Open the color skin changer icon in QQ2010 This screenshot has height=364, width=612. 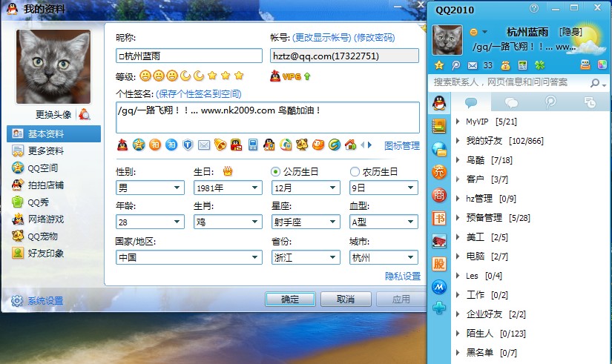tap(602, 64)
